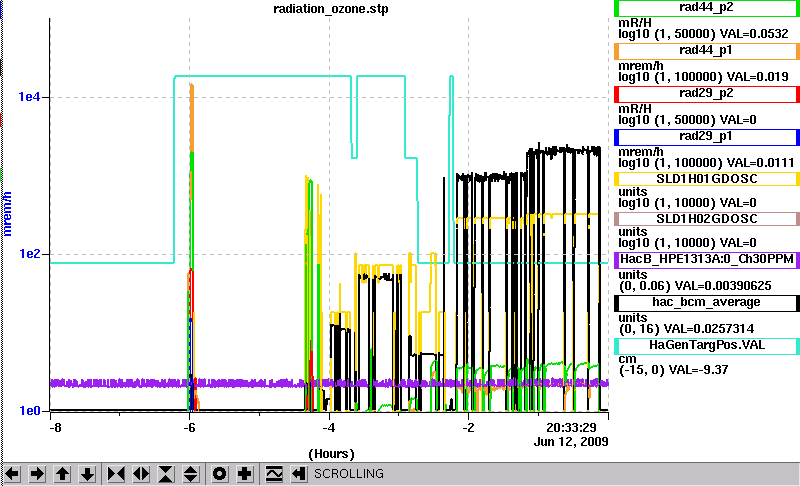Expand the time axis with the horizontal diamond icon
Viewport: 800px width, 486px height.
tap(141, 474)
